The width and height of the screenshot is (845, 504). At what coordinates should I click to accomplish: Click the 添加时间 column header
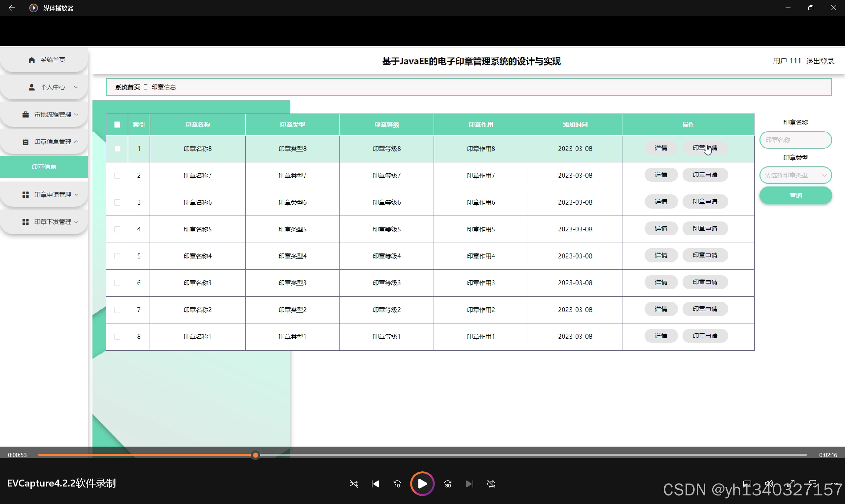575,125
